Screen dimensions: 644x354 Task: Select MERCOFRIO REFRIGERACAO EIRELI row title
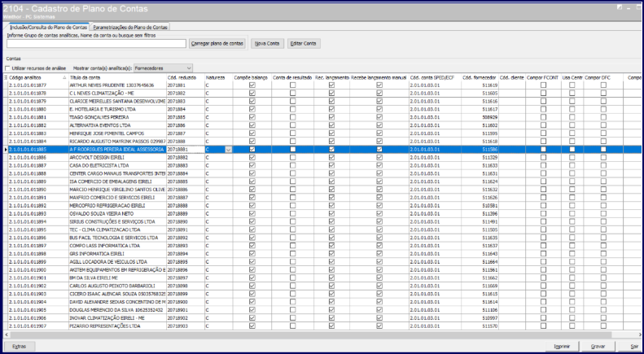point(117,206)
